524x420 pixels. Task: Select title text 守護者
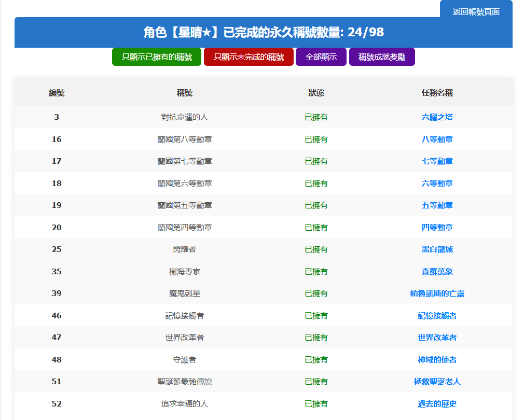185,359
